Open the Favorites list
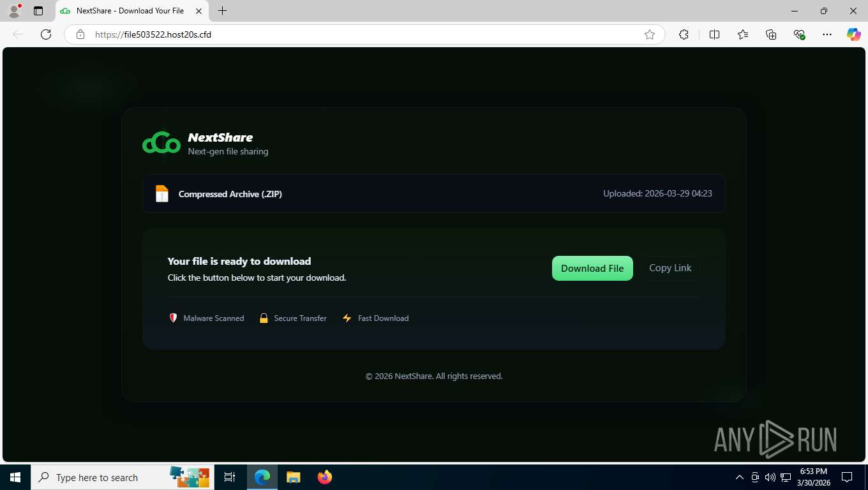 (x=743, y=34)
